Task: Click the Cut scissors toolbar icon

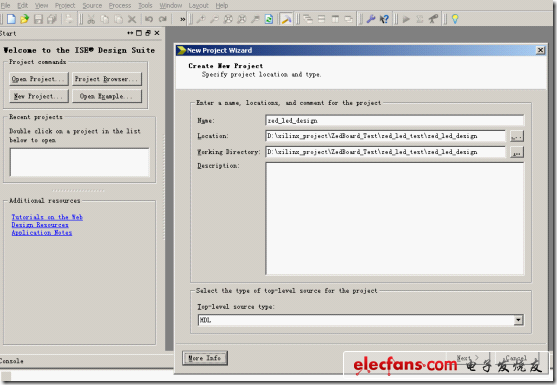Action: (91, 19)
